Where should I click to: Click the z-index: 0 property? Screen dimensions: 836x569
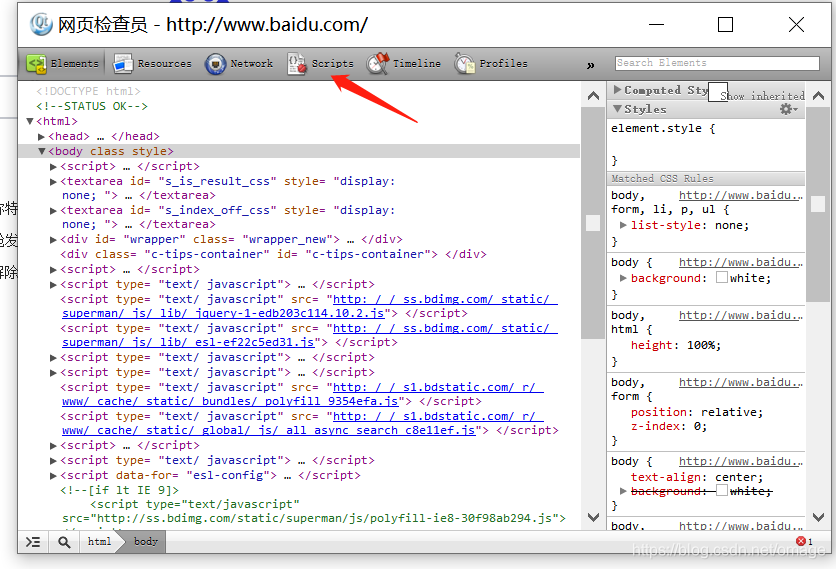pos(669,426)
